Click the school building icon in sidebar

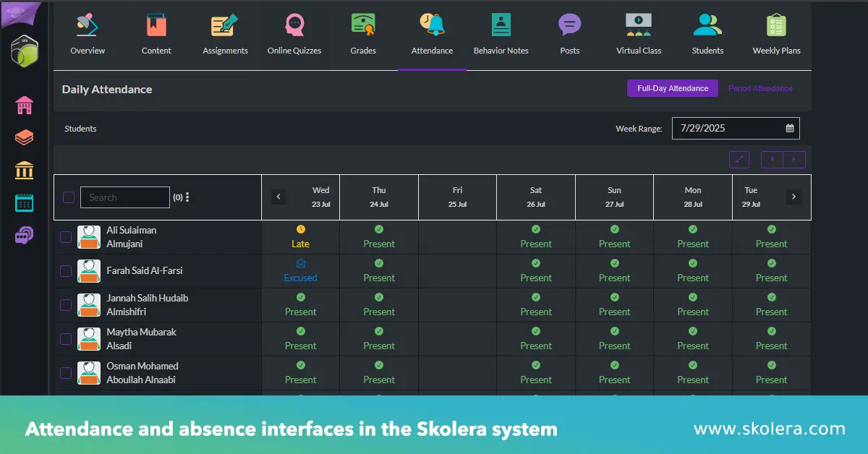25,106
